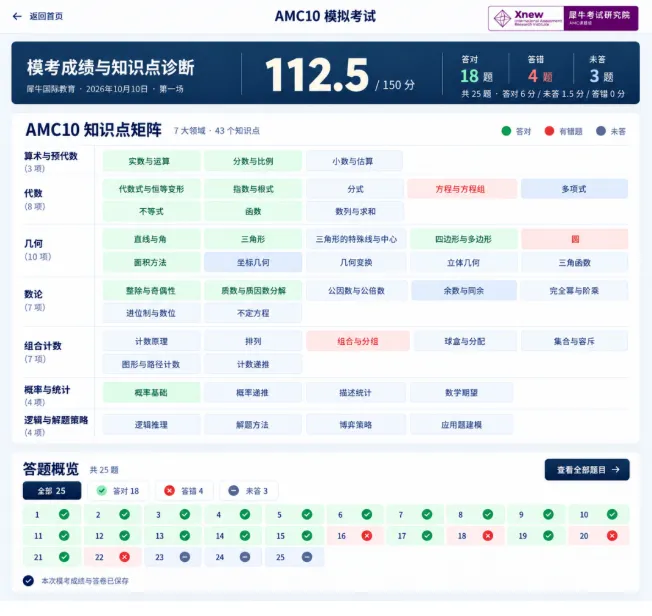
Task: Select the 图形与路径计数 knowledge point
Action: (x=151, y=364)
